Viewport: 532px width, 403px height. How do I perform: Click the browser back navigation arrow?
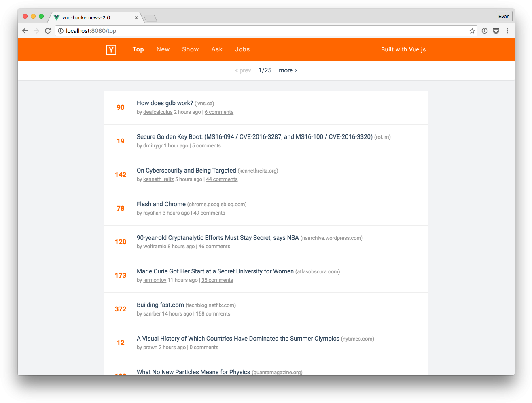point(25,31)
